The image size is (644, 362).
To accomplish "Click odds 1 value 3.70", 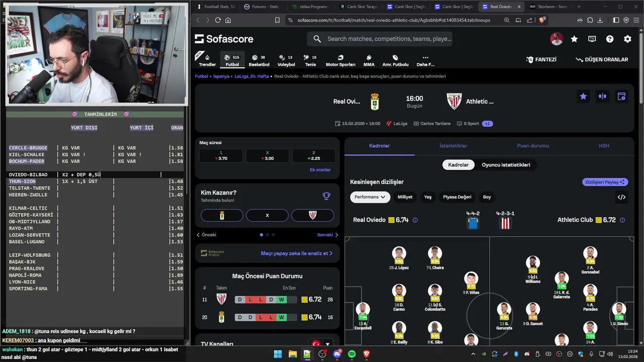I will [221, 155].
